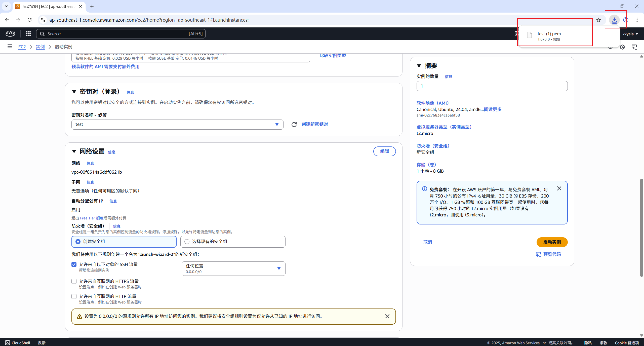Open 反馈 feedback in footer
644x346 pixels.
pos(42,343)
